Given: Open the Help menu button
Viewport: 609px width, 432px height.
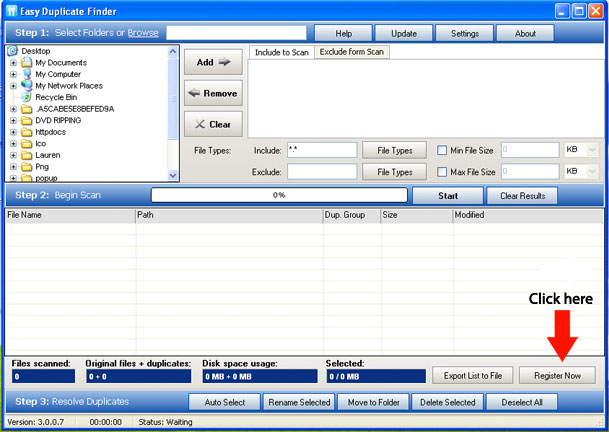Looking at the screenshot, I should coord(343,33).
